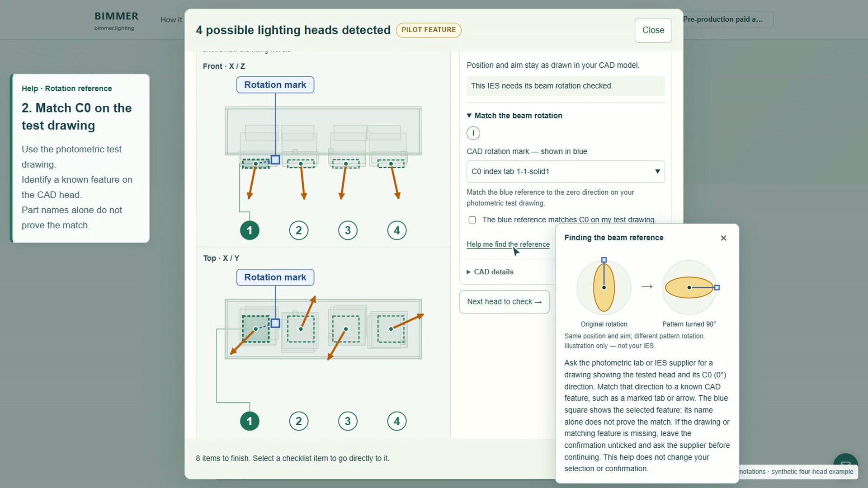Click the head 4 dashed box in Top view

pyautogui.click(x=391, y=329)
